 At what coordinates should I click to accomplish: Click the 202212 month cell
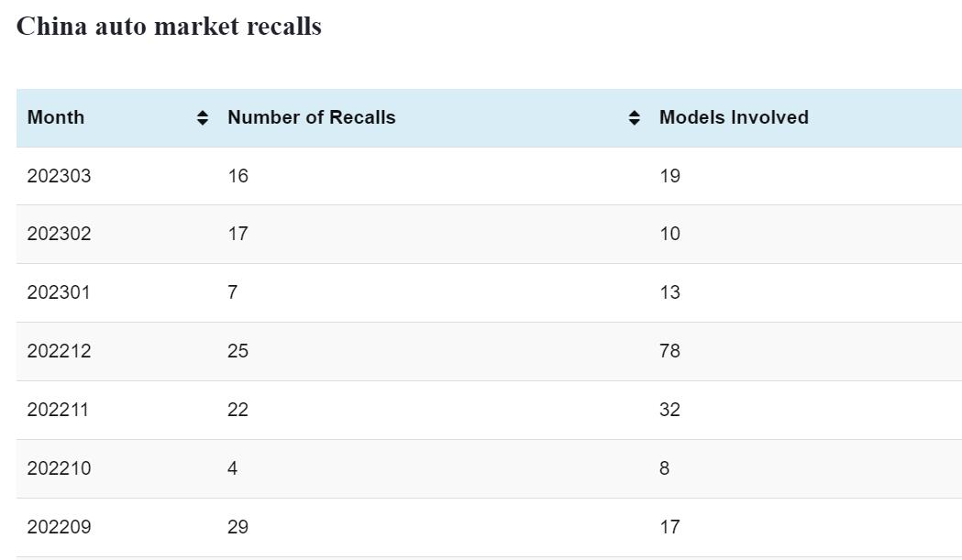60,351
